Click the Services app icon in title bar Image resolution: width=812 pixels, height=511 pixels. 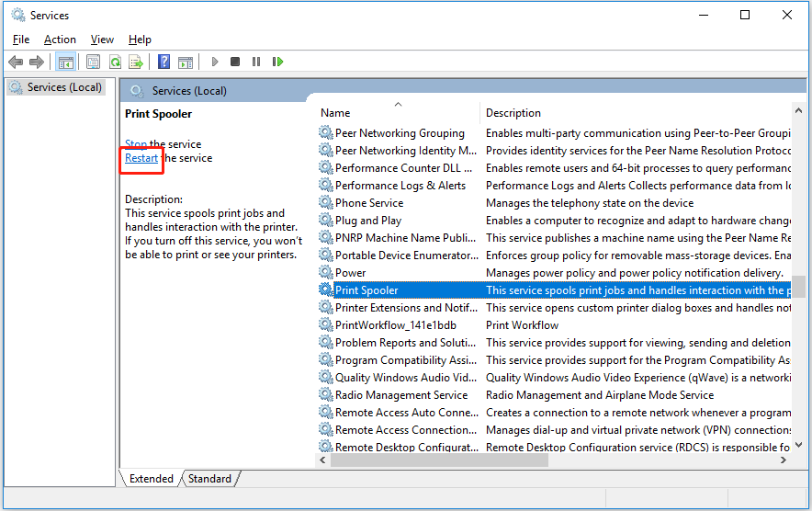(18, 15)
